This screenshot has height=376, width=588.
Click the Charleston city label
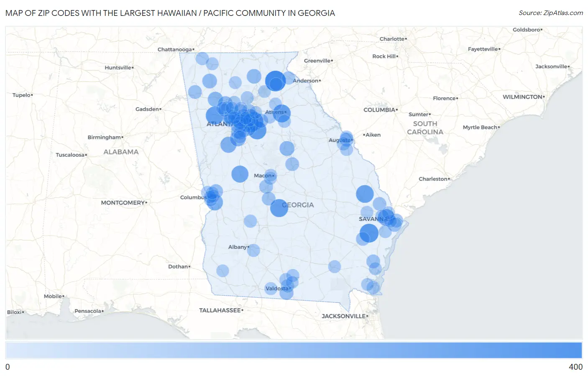(433, 179)
